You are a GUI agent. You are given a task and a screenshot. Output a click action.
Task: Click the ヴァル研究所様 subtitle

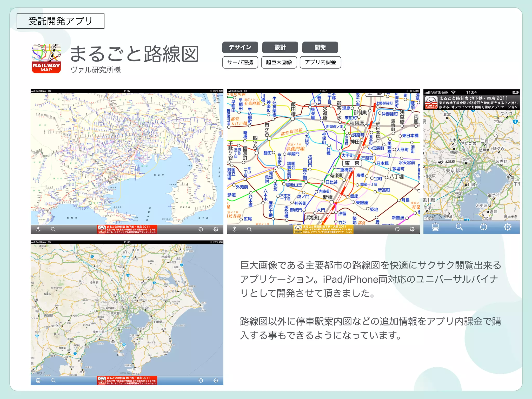click(96, 70)
